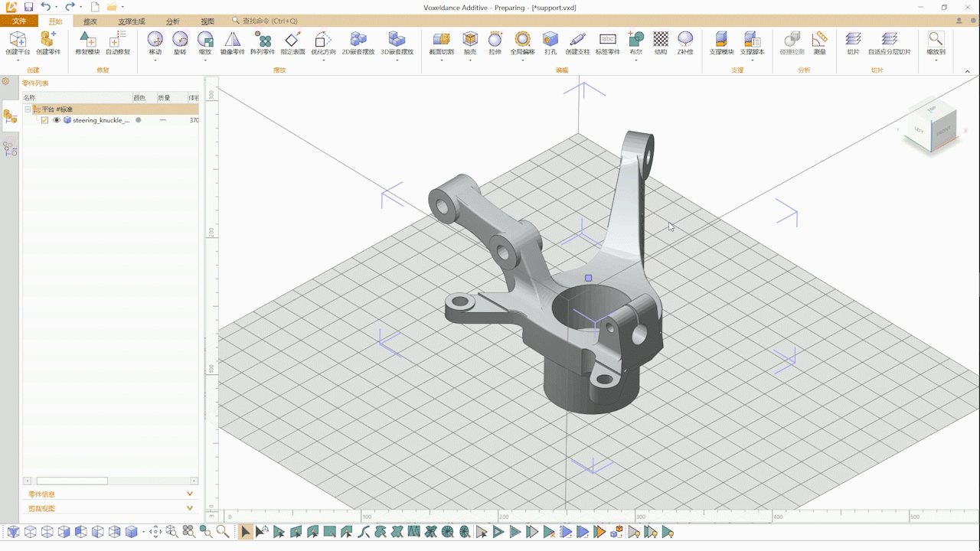Click the arrow select tool in bottom toolbar

[245, 531]
